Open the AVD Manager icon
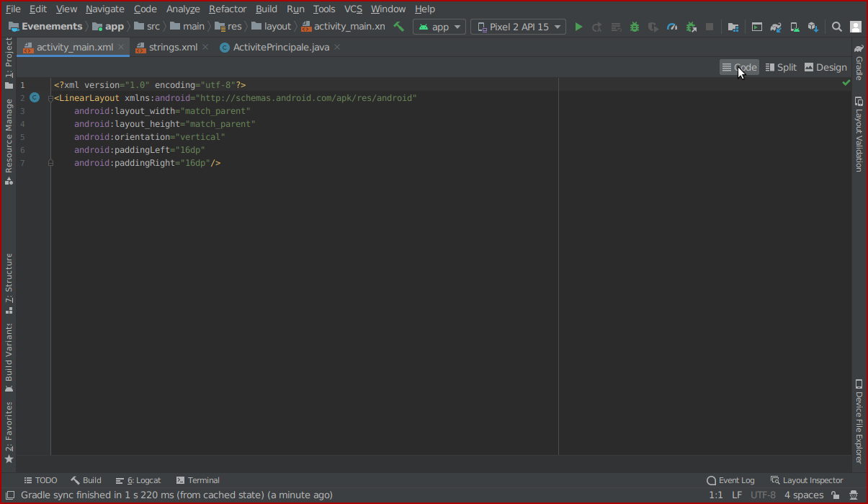 (x=794, y=27)
